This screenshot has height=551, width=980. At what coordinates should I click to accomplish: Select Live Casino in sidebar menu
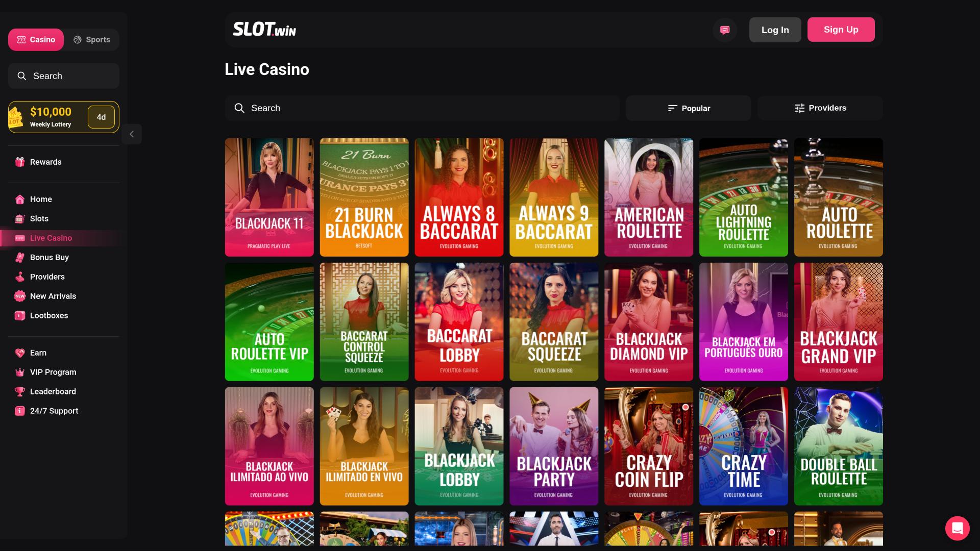(63, 238)
